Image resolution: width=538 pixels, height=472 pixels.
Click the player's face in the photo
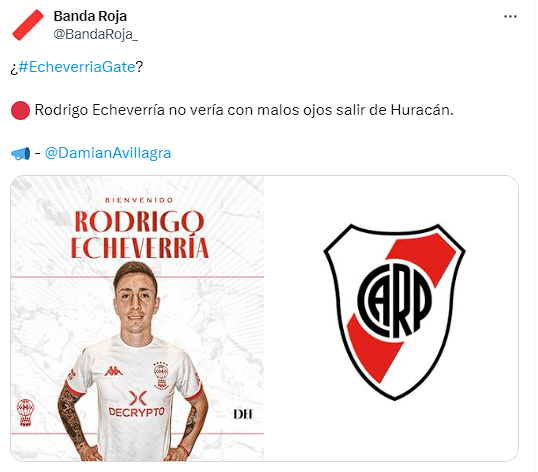(x=136, y=300)
